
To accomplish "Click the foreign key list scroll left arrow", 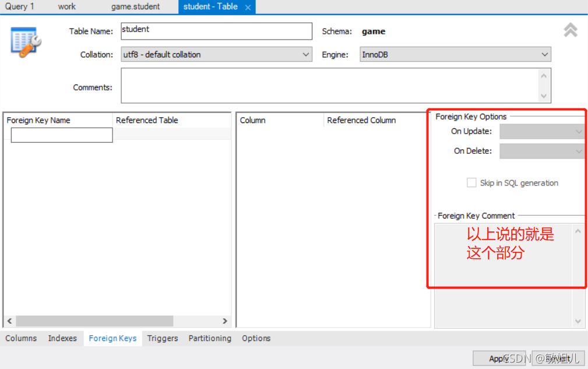I will pyautogui.click(x=10, y=321).
